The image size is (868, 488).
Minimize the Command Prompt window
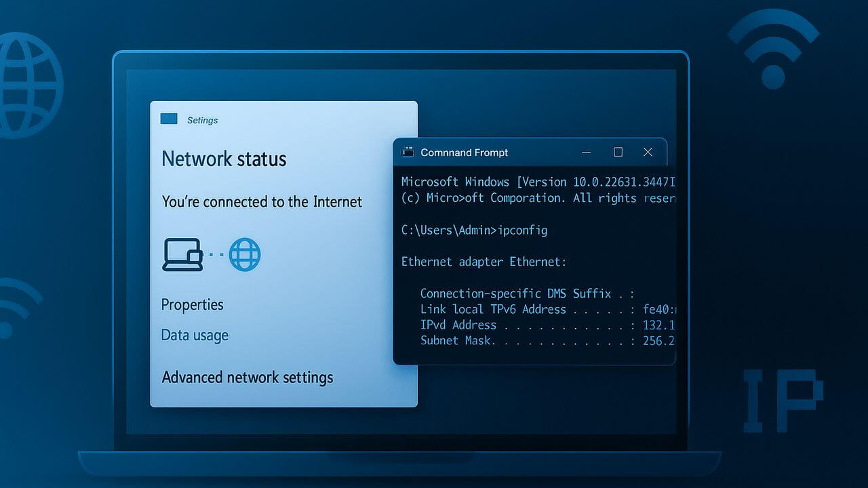pyautogui.click(x=587, y=152)
